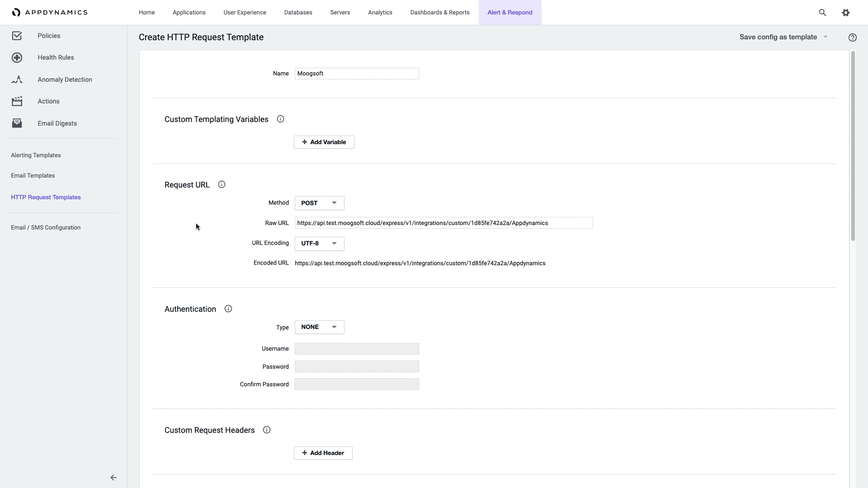Viewport: 868px width, 488px height.
Task: Open Email / SMS Configuration link
Action: tap(46, 228)
